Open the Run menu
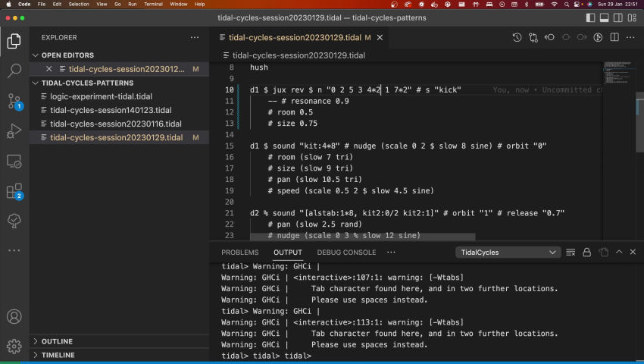 coord(133,4)
